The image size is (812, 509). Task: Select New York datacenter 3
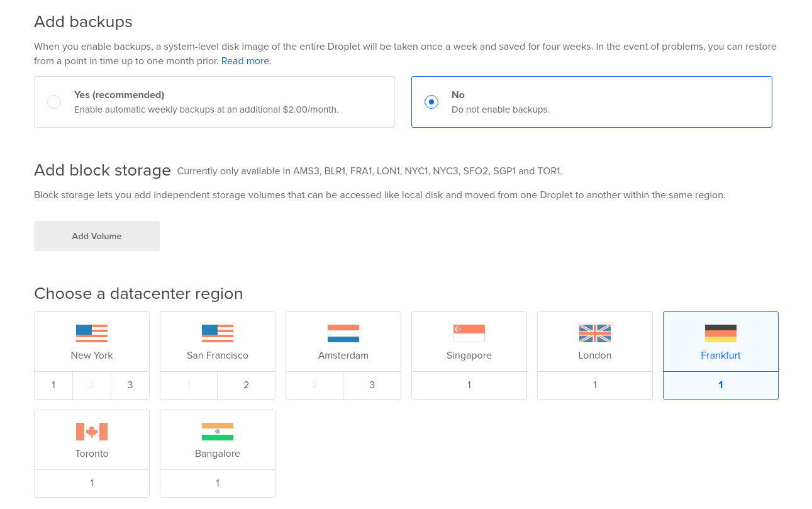130,385
